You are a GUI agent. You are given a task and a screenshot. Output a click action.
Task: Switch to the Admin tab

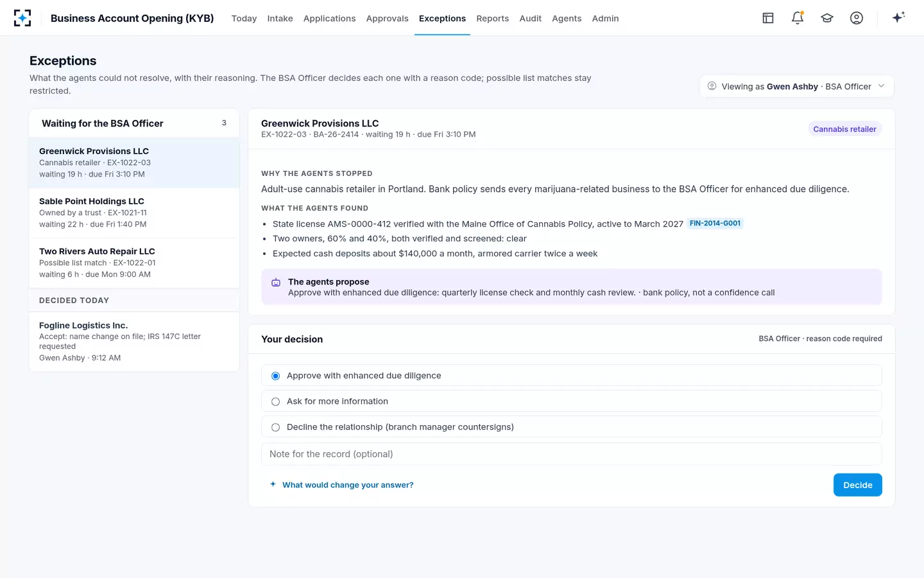[x=605, y=19]
